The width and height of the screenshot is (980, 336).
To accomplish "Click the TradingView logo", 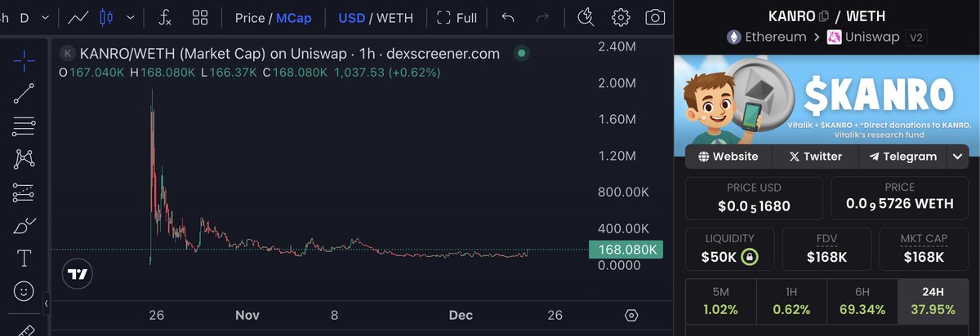I will 78,274.
